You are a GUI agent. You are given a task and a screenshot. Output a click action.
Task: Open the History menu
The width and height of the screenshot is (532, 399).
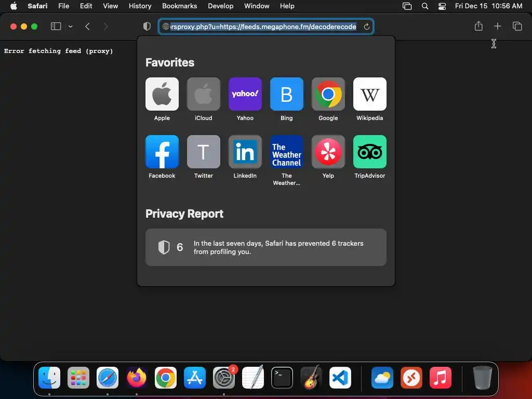[x=140, y=6]
